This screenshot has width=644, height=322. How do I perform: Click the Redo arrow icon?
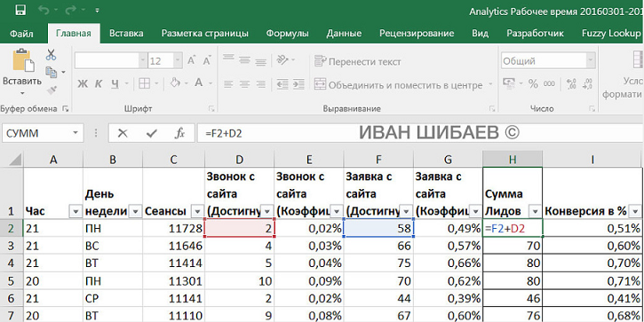(x=72, y=11)
